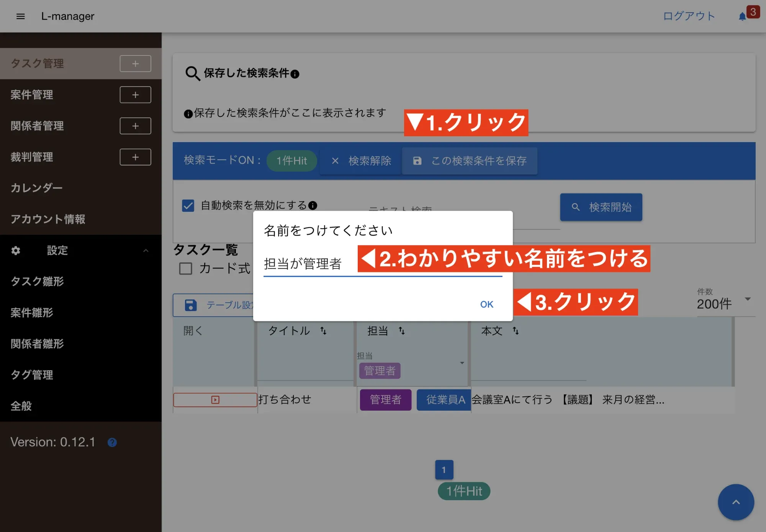Click the blue Version help icon
Image resolution: width=766 pixels, height=532 pixels.
112,442
